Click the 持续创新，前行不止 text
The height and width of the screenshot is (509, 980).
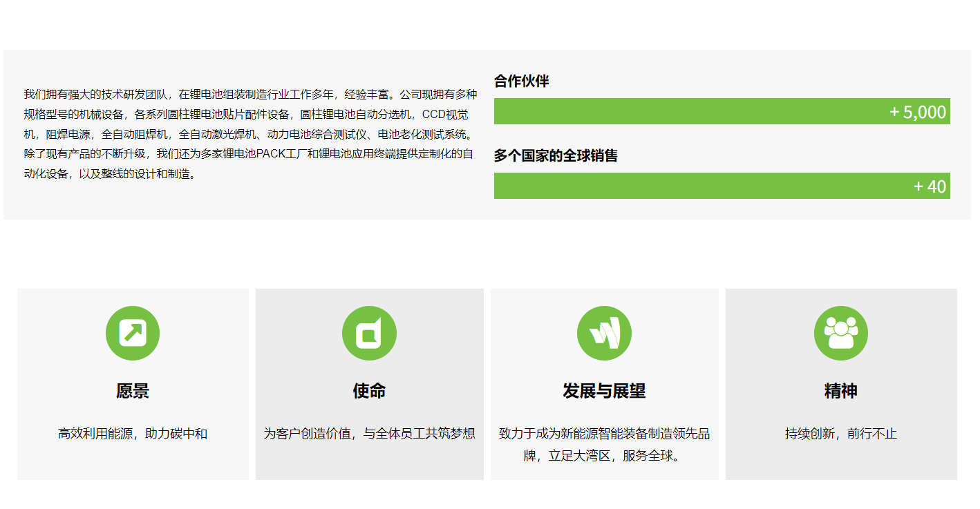point(840,434)
